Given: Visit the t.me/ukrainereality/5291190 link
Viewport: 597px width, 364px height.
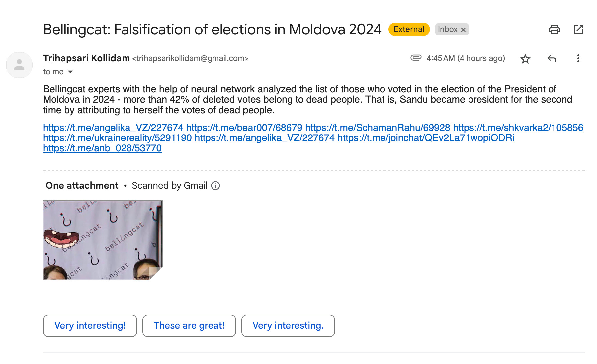Looking at the screenshot, I should coord(118,138).
